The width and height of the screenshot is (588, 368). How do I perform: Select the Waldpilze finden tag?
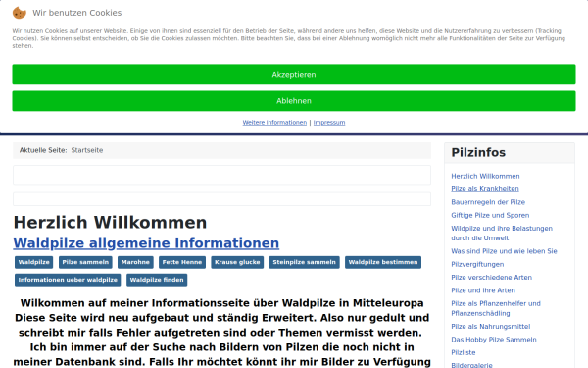tap(157, 280)
